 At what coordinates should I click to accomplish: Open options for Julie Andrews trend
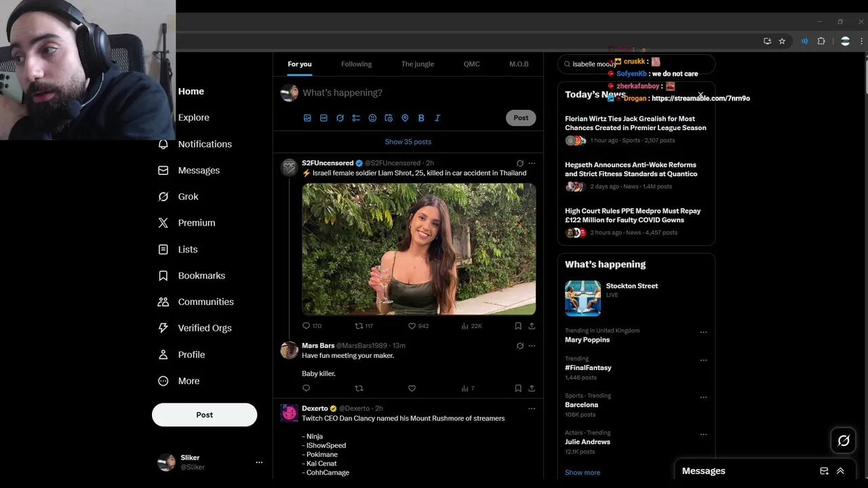pyautogui.click(x=703, y=434)
